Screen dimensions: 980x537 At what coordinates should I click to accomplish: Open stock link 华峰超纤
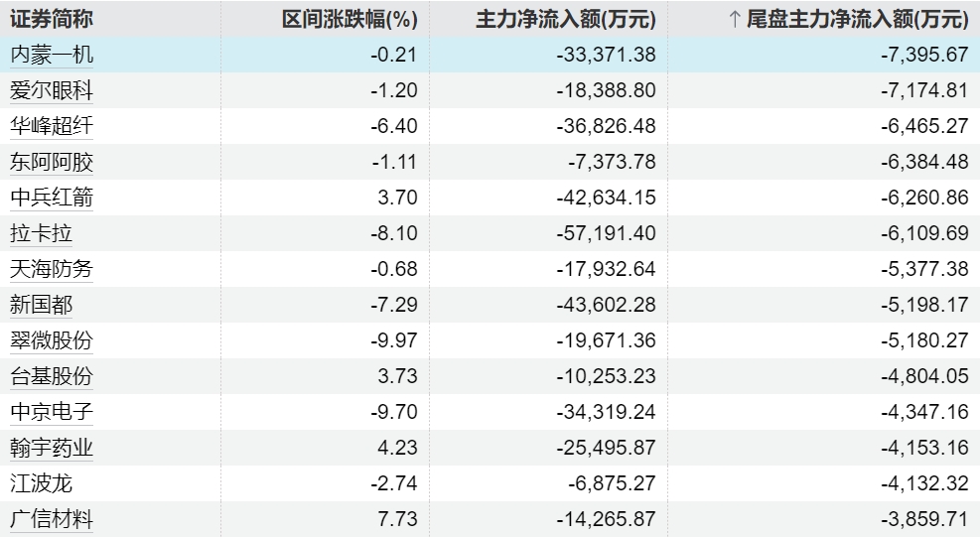(52, 126)
